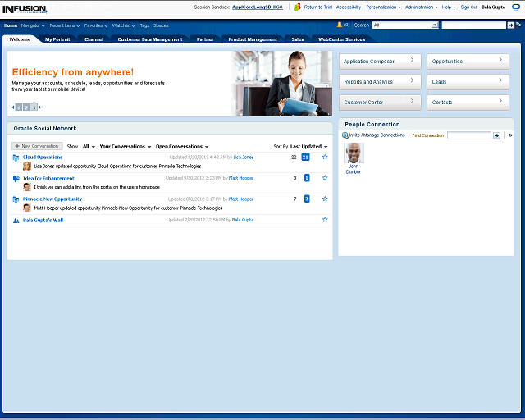Click the Idea for Enhancement chat icon
525x420 pixels.
(x=16, y=178)
